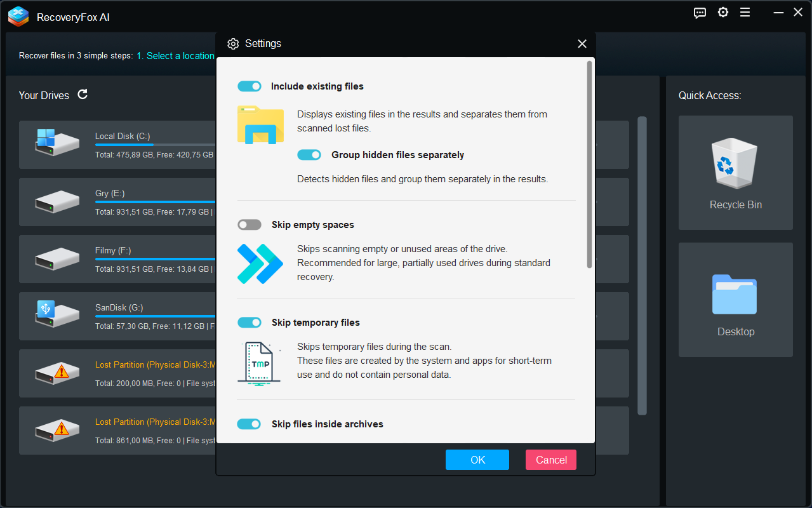Click the 'Group hidden files separately' label
Image resolution: width=812 pixels, height=508 pixels.
[x=397, y=155]
